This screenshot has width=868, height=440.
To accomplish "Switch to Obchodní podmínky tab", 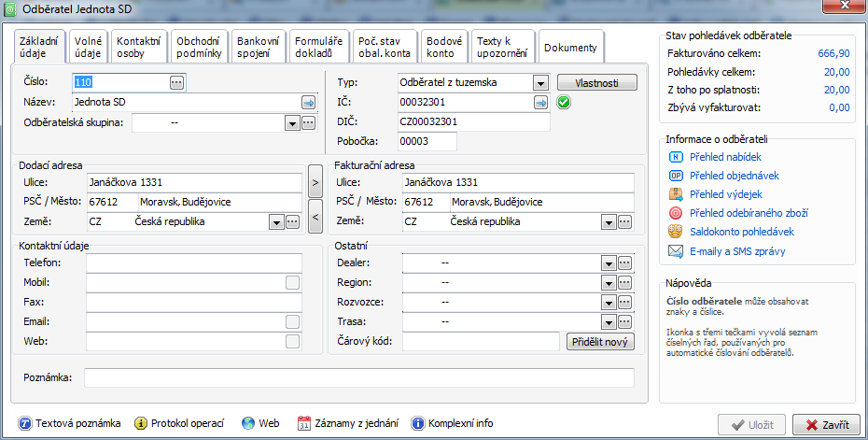I will coord(199,47).
